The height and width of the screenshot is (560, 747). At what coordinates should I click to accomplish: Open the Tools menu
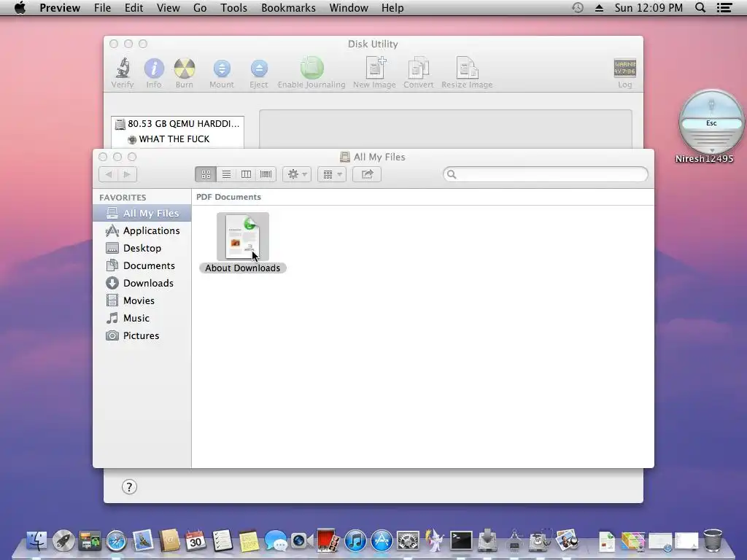pos(234,8)
